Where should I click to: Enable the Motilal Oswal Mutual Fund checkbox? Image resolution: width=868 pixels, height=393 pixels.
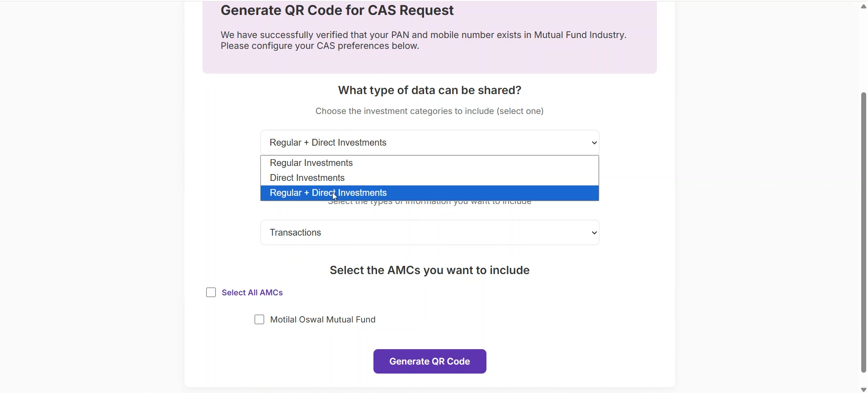point(259,320)
